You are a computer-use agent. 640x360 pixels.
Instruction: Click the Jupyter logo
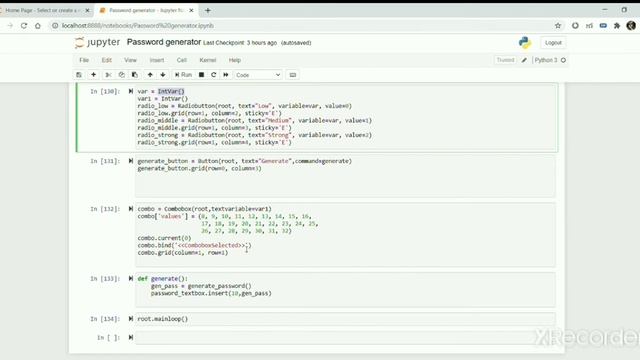(98, 42)
